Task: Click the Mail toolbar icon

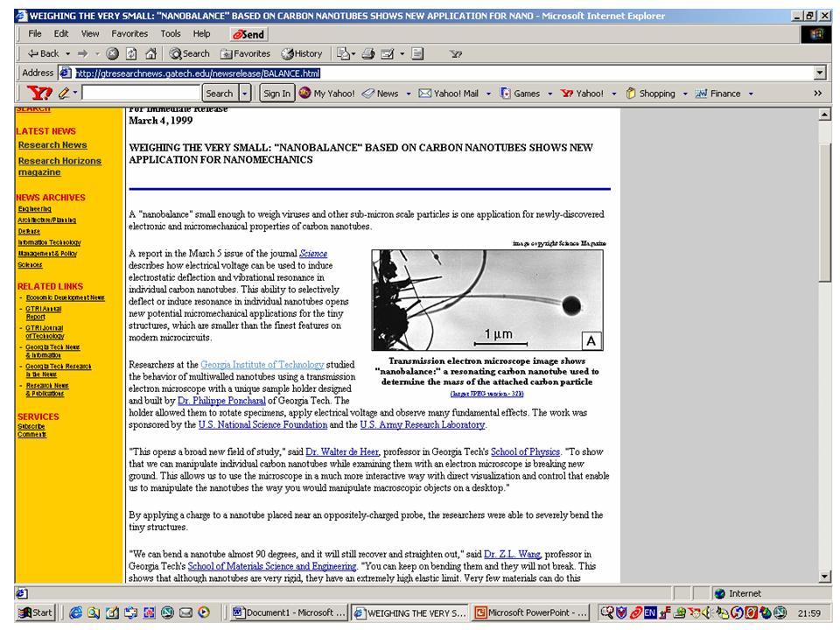Action: click(342, 53)
